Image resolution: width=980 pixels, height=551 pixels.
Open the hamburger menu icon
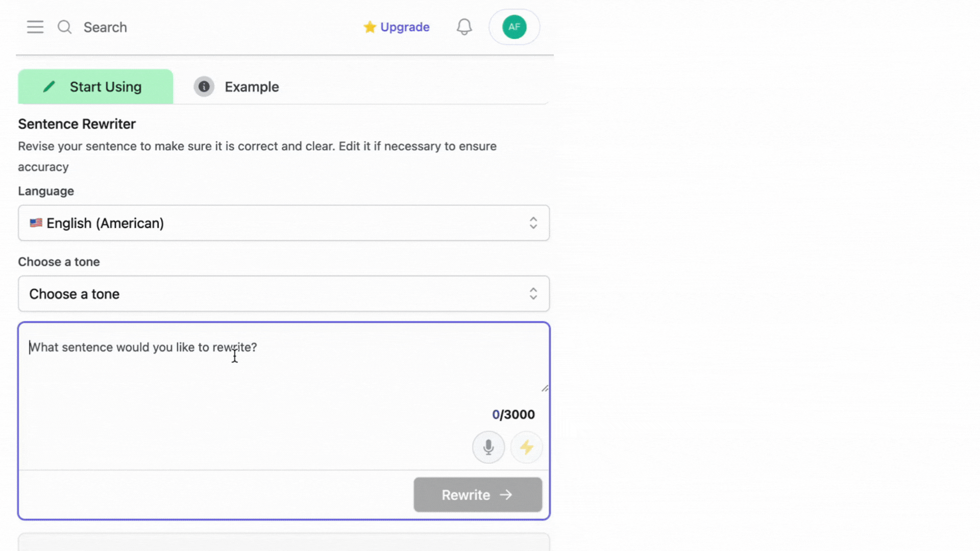coord(35,27)
